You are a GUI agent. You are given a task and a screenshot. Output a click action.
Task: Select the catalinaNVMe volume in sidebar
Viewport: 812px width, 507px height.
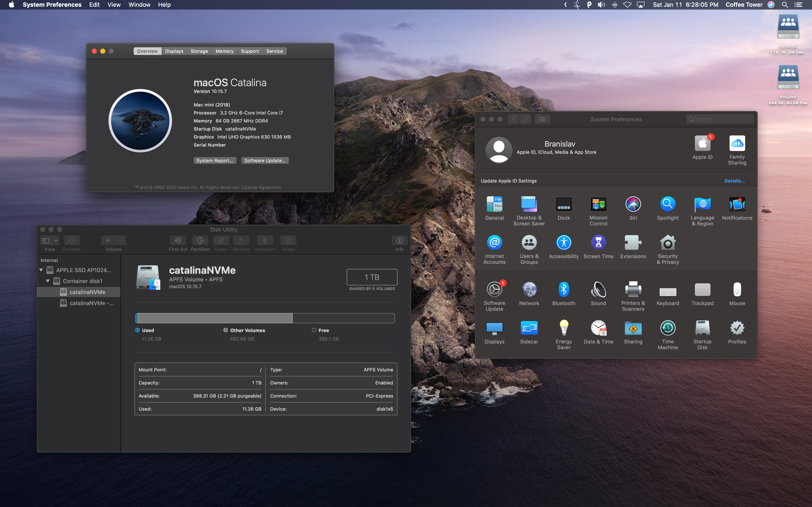pos(87,292)
